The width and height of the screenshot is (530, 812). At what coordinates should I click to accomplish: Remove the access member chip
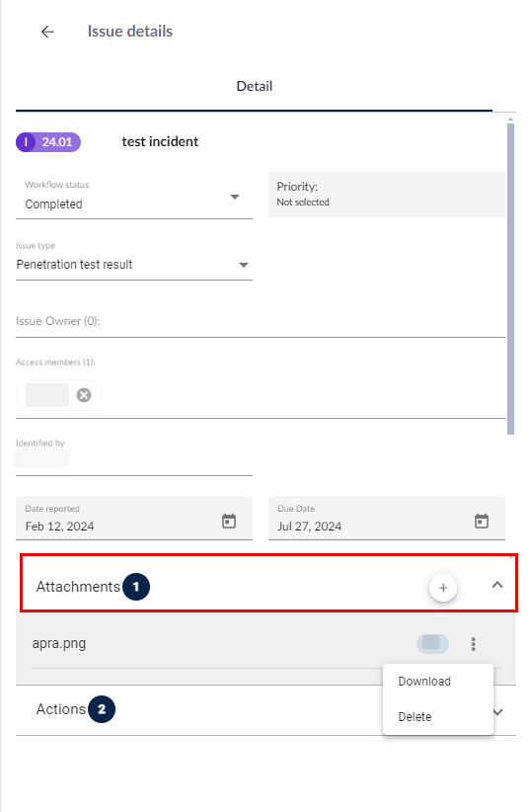pos(84,395)
